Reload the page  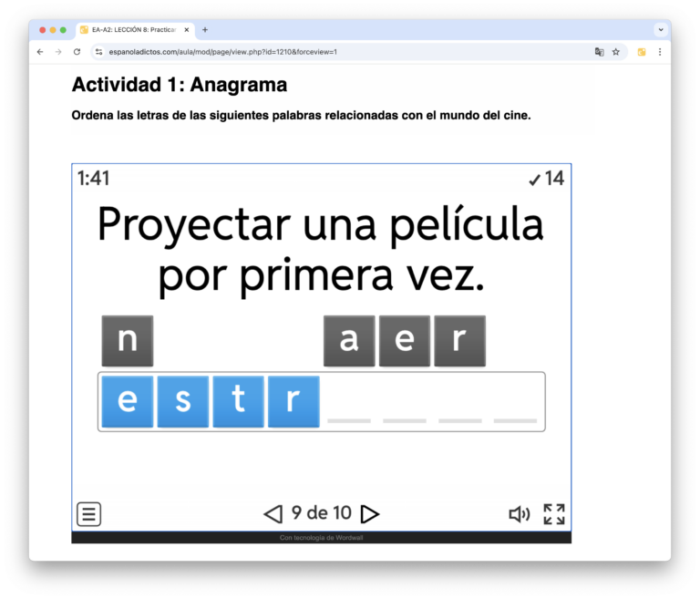(x=77, y=52)
